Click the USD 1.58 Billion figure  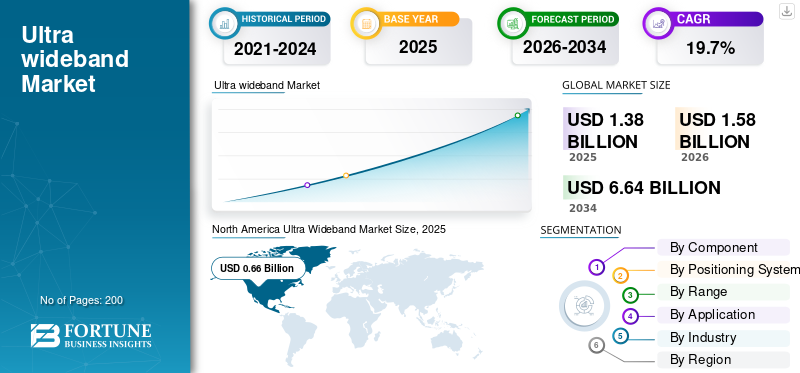[717, 131]
